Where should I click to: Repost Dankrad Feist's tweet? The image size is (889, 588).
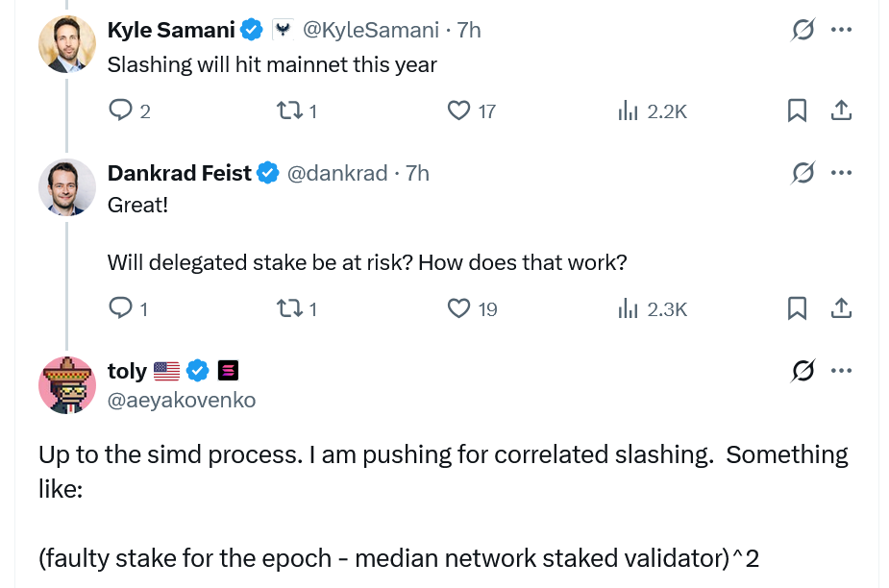coord(287,308)
